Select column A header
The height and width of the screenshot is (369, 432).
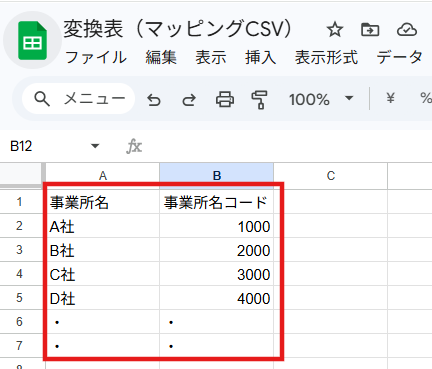(103, 176)
